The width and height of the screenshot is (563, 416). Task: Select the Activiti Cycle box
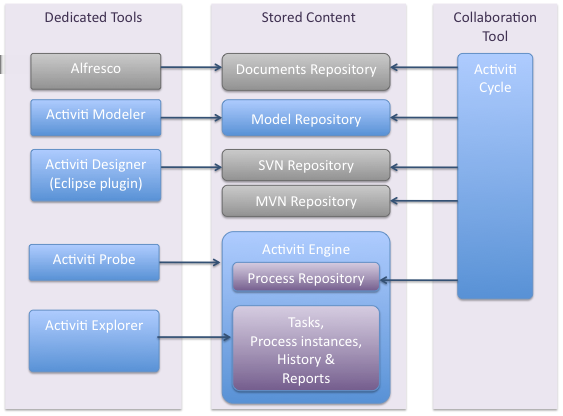pos(495,176)
